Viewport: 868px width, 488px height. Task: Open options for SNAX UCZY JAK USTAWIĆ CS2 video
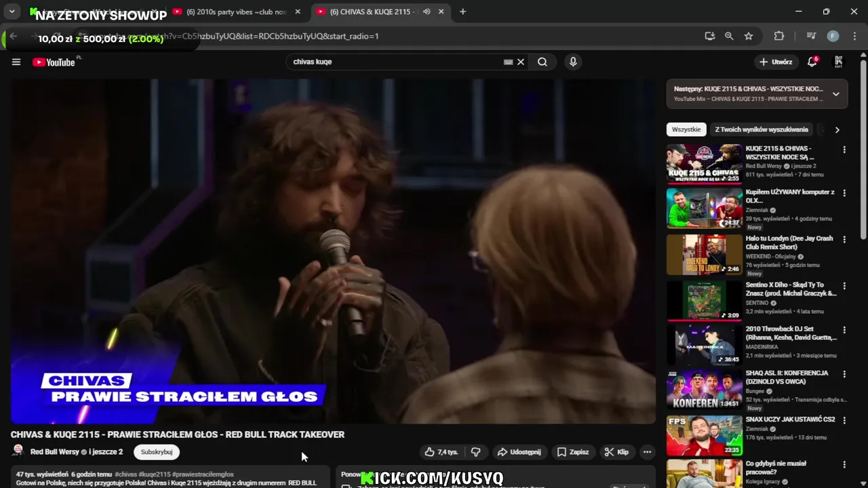click(844, 420)
